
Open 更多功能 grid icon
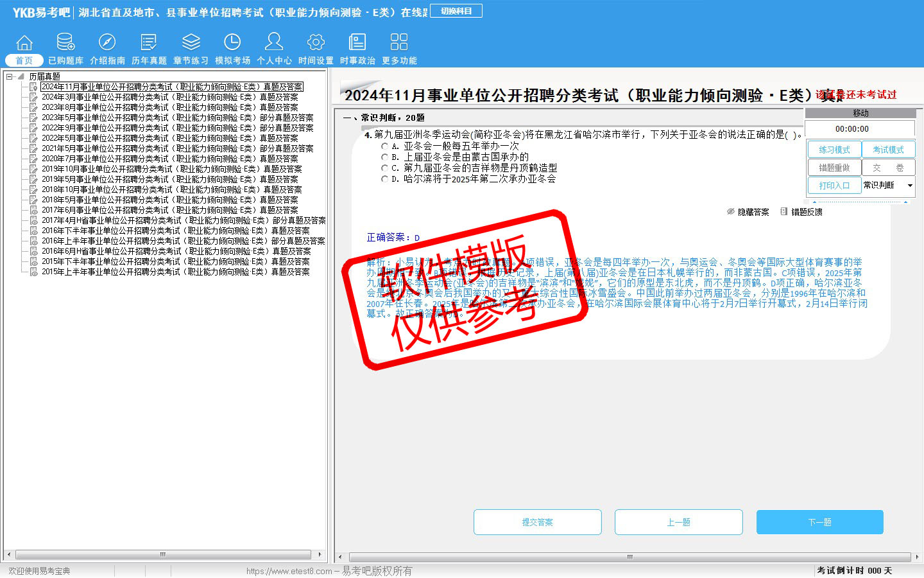399,43
